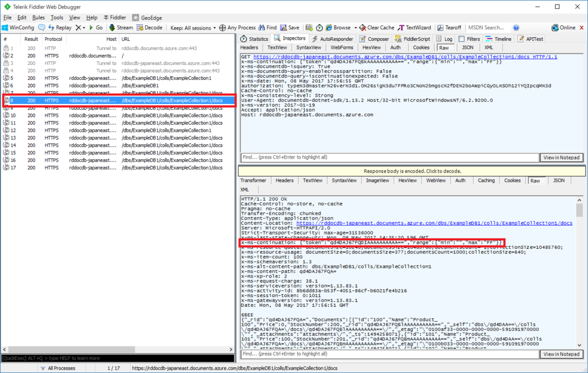Click the timer stopwatch icon

pos(319,28)
